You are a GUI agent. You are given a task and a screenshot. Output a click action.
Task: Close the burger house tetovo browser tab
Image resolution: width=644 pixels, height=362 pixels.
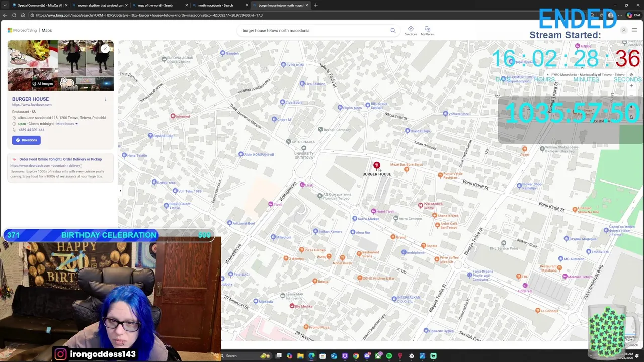(x=307, y=5)
